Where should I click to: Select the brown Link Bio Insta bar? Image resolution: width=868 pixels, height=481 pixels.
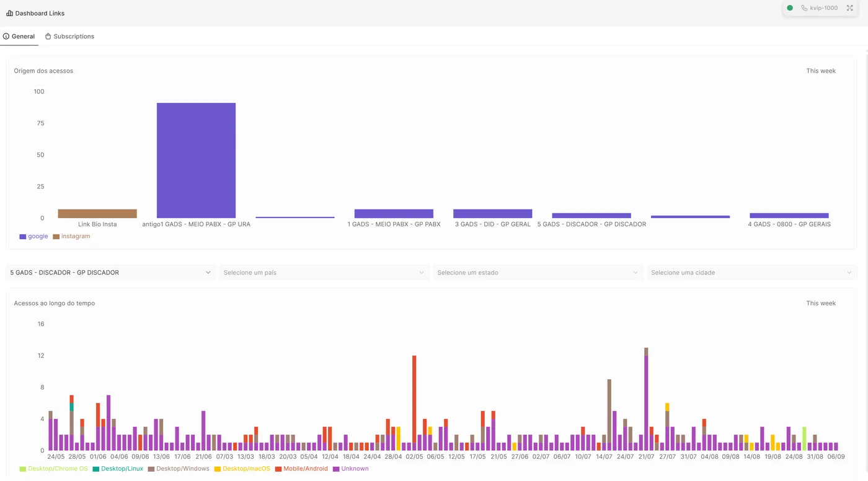coord(97,214)
